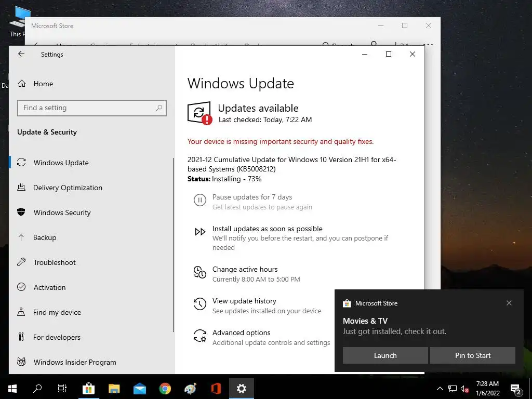This screenshot has height=399, width=532.
Task: Open Mail from the taskbar
Action: point(139,389)
